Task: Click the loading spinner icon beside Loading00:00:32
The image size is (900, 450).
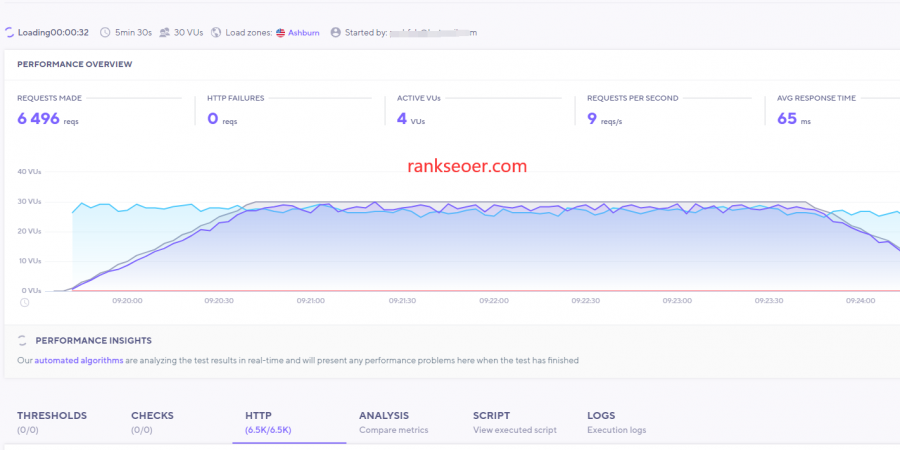Action: [9, 33]
